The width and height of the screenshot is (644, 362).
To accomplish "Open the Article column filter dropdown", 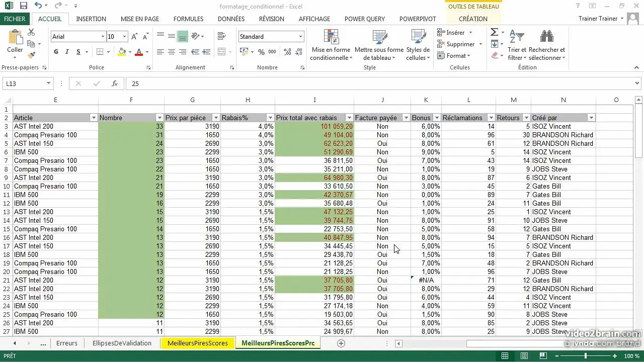I will pyautogui.click(x=93, y=118).
